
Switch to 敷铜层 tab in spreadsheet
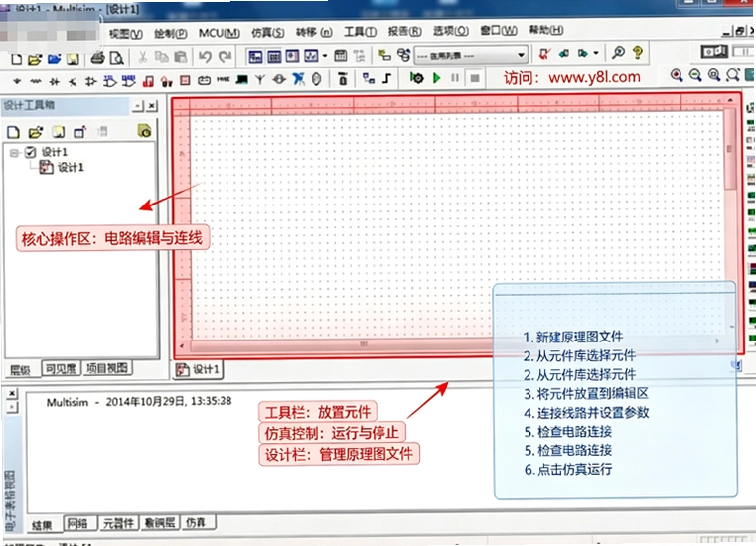click(x=160, y=523)
